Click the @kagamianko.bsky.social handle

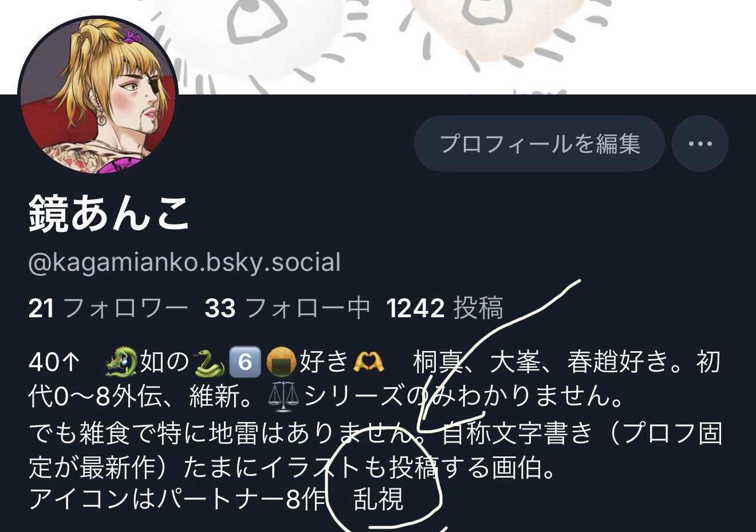tap(184, 262)
